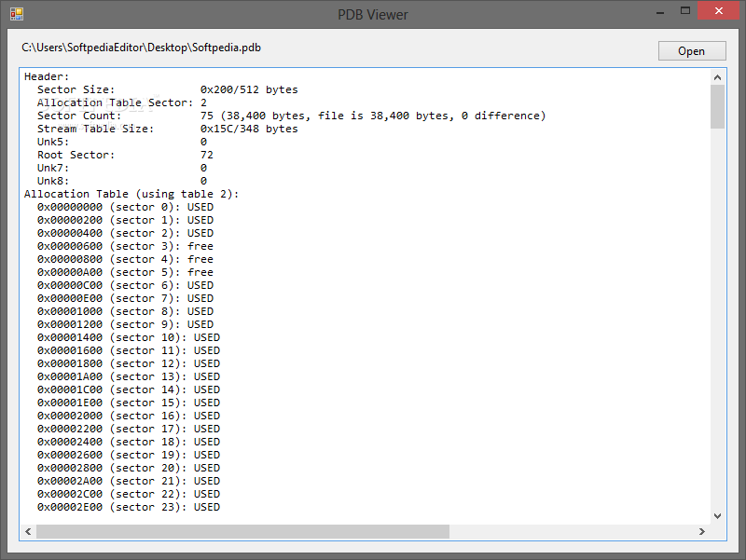Click the 0x00001400 sector 10 row
Screen dimensions: 746x560
point(129,337)
